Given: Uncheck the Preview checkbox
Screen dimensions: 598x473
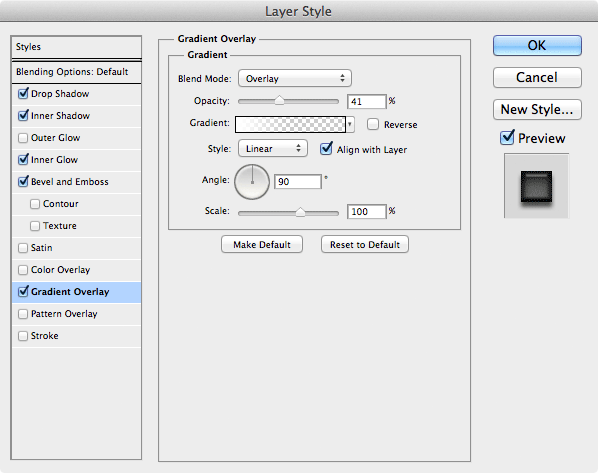Looking at the screenshot, I should [x=507, y=137].
